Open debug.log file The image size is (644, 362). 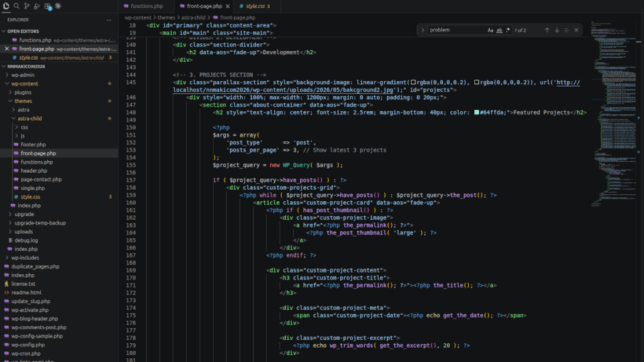pyautogui.click(x=26, y=241)
